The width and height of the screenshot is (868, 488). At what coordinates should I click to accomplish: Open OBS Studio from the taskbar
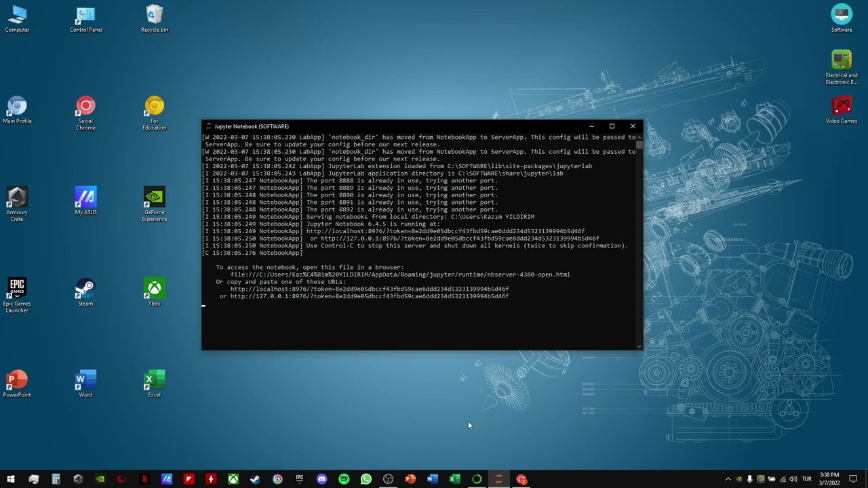pyautogui.click(x=388, y=479)
